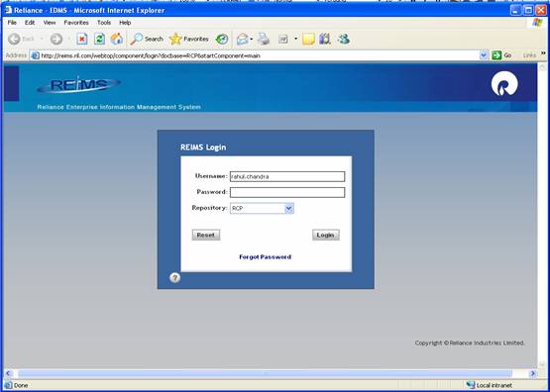Click the horizontal scrollbar thumb
This screenshot has height=392, width=550.
coord(265,374)
